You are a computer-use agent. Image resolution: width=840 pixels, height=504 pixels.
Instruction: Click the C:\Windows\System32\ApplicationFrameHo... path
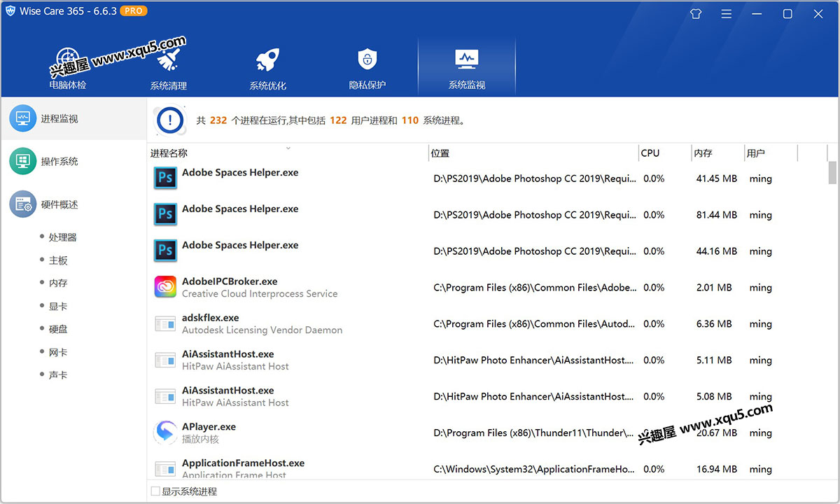tap(534, 470)
